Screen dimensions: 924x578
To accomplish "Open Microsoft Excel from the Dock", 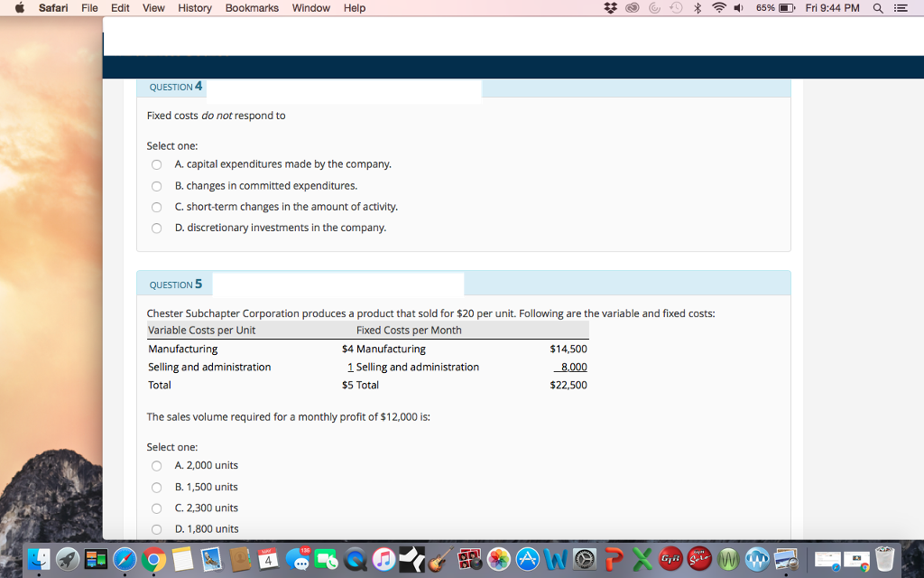I will click(642, 561).
